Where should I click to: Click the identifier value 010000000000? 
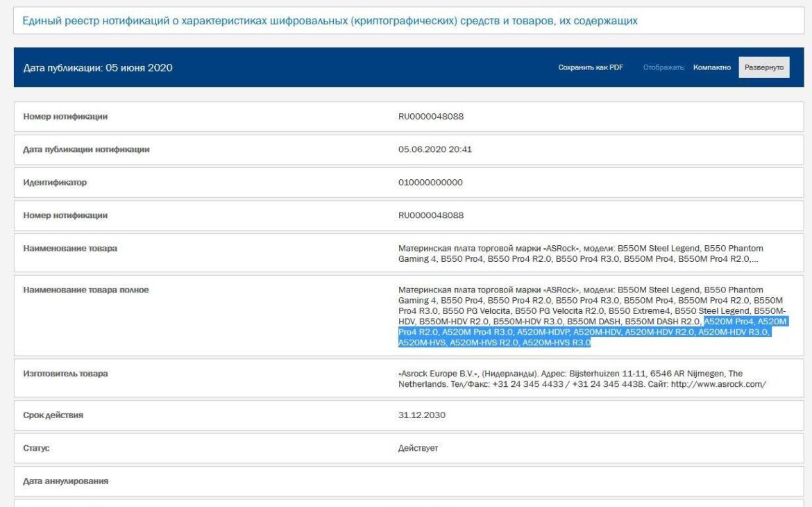(430, 183)
